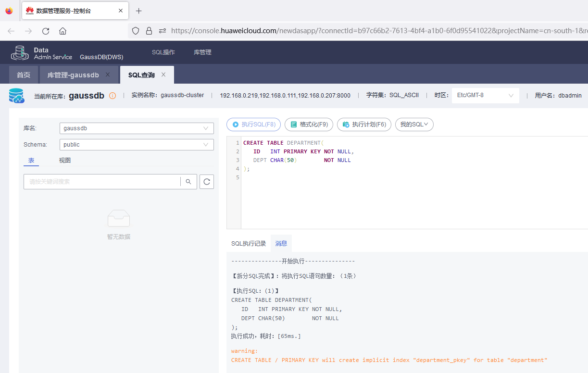Switch to the 表 tab
This screenshot has width=588, height=373.
tap(31, 161)
